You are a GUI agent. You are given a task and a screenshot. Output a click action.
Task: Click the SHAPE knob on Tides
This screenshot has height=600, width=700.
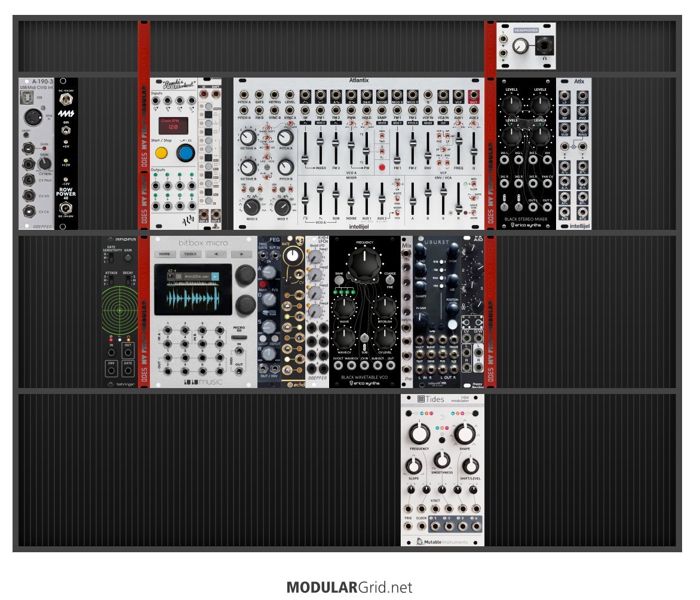point(465,433)
